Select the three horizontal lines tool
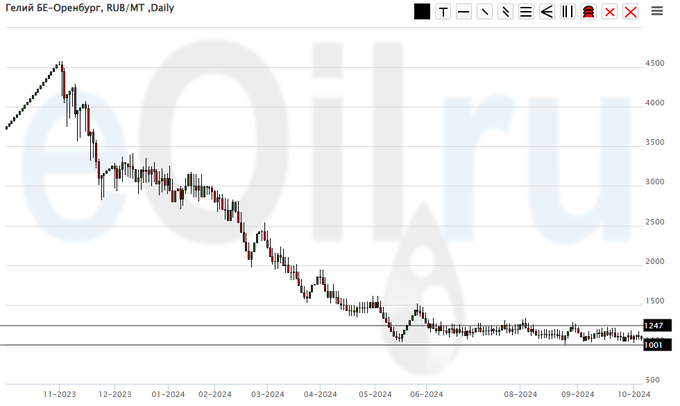 click(526, 12)
